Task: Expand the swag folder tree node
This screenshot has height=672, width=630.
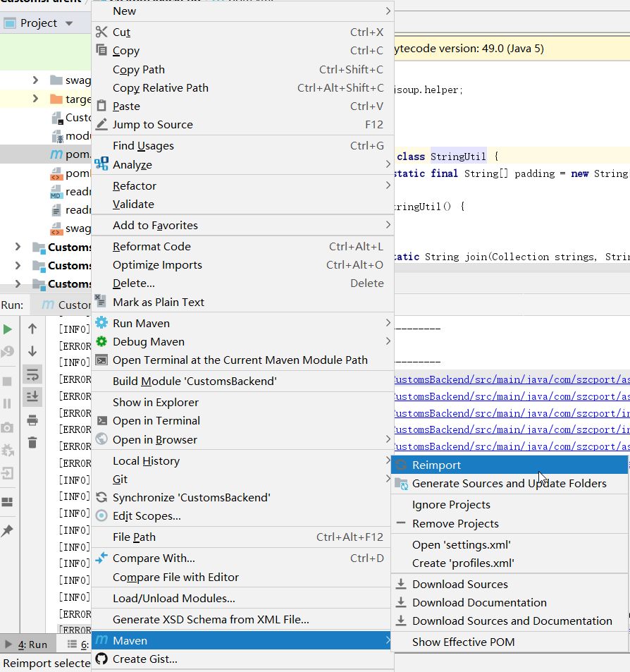Action: 35,80
